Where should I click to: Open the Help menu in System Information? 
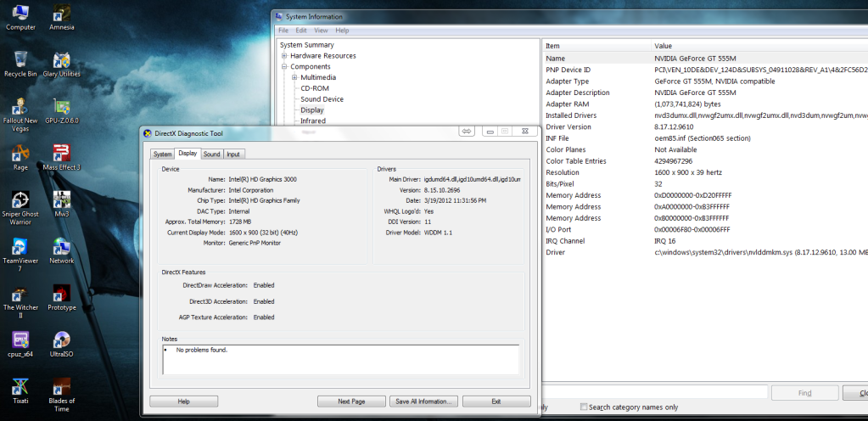point(342,31)
